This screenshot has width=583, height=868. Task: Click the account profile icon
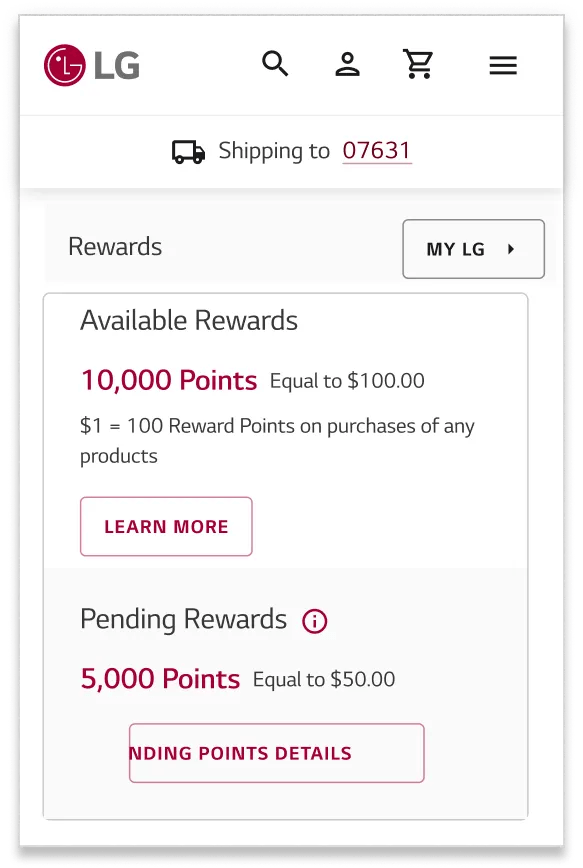[347, 64]
